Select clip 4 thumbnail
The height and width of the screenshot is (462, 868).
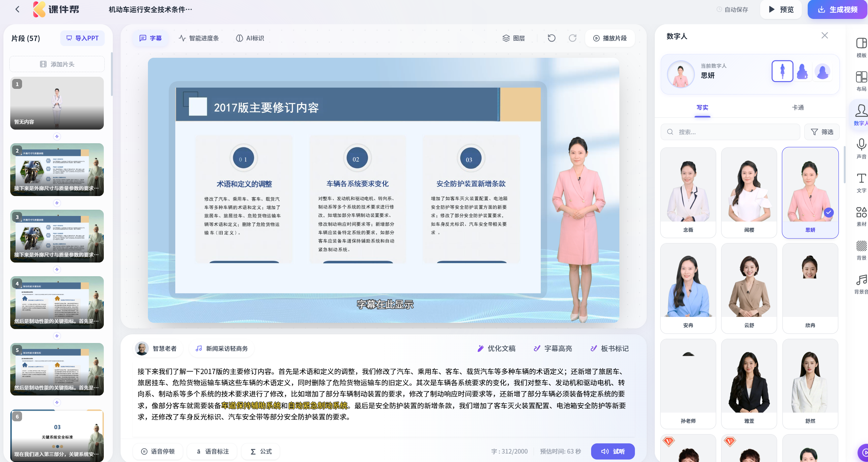57,303
